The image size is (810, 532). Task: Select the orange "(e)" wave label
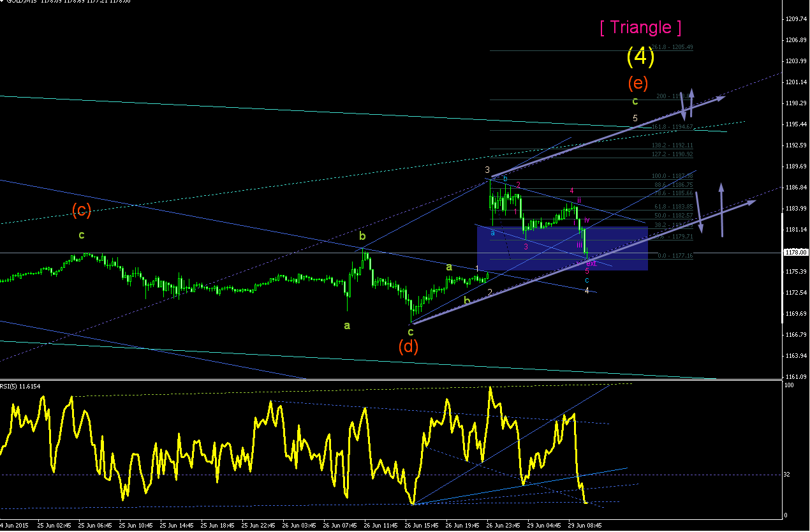pyautogui.click(x=638, y=83)
